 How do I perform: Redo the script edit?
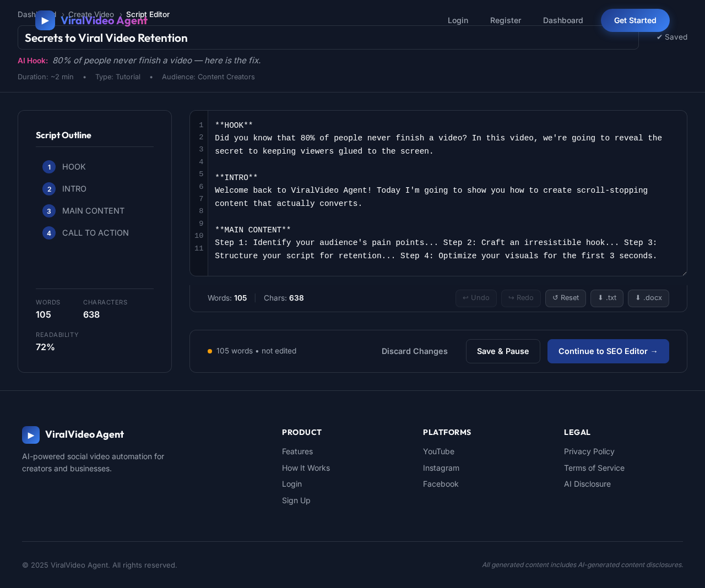point(521,298)
